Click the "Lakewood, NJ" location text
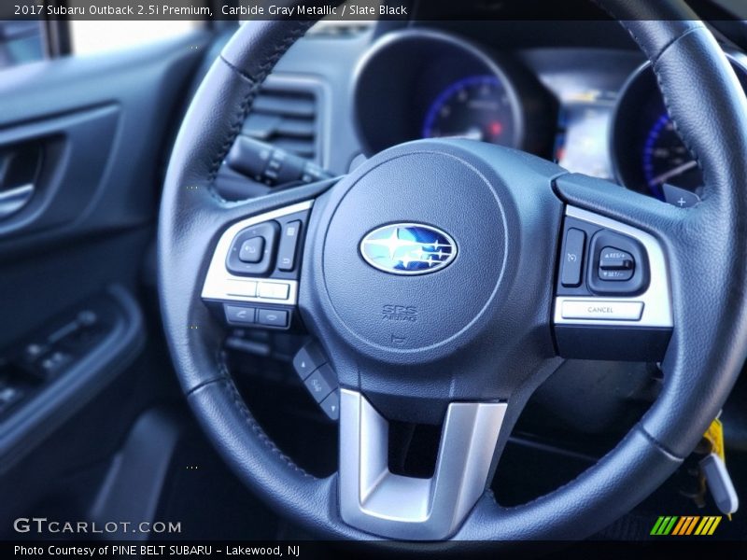 [263, 551]
